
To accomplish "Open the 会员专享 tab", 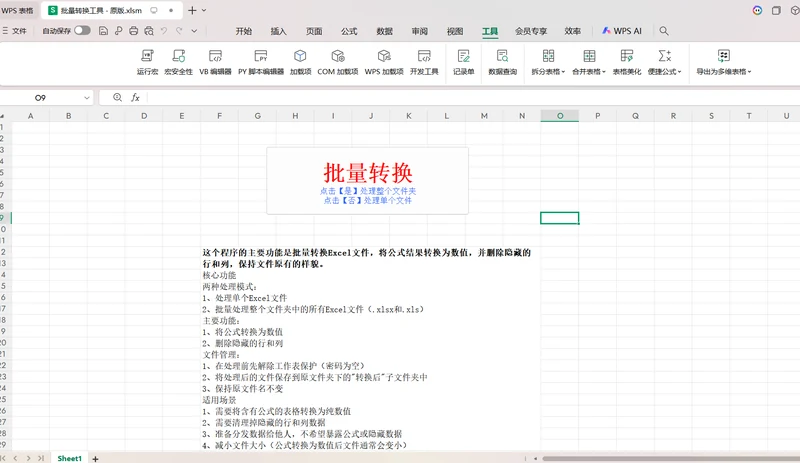I will [x=531, y=31].
